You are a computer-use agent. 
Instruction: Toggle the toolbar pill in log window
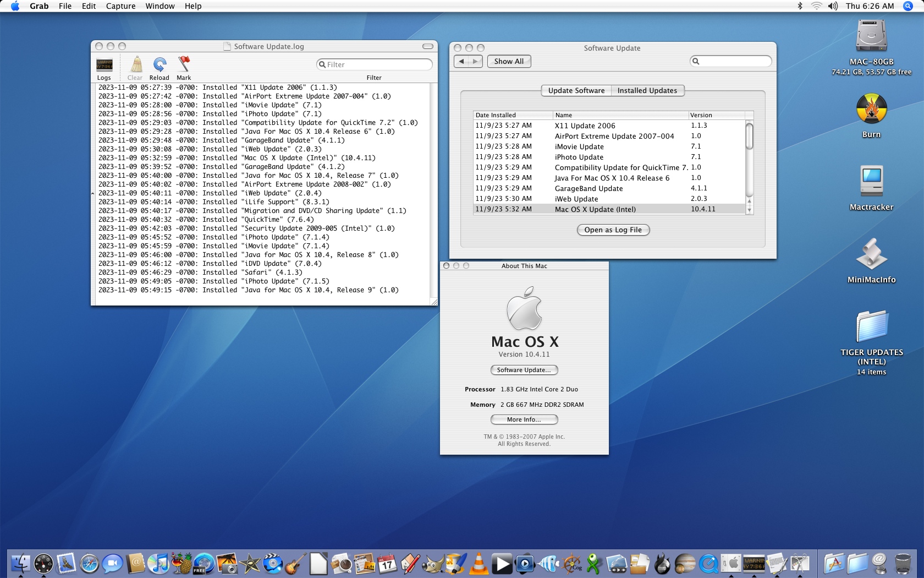pos(428,46)
